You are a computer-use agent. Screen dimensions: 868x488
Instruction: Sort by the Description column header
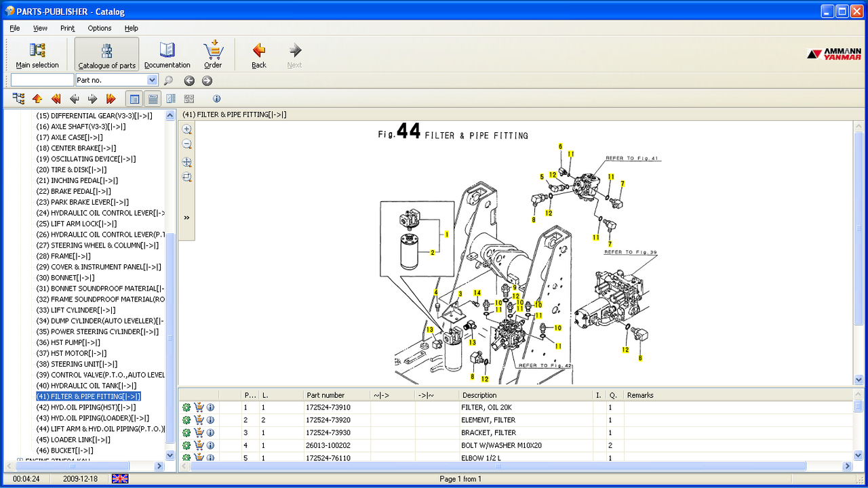pyautogui.click(x=526, y=395)
